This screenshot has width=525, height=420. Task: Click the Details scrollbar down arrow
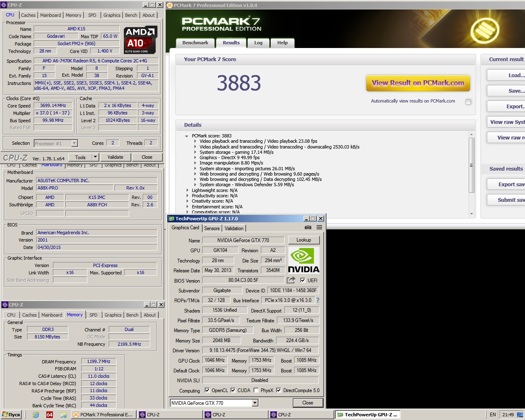tap(471, 214)
